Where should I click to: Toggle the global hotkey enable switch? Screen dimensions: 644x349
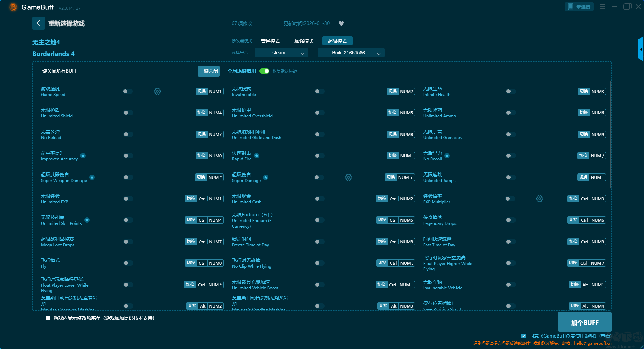[x=264, y=71]
